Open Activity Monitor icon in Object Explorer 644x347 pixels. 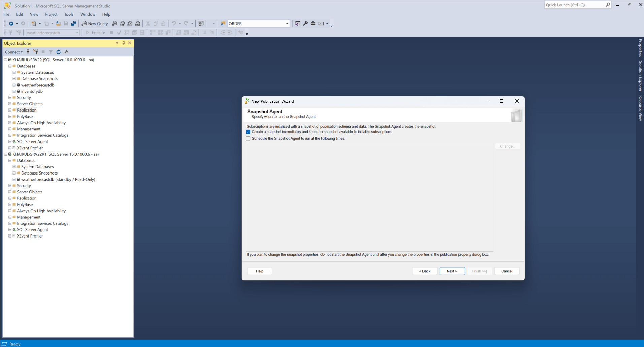(66, 52)
